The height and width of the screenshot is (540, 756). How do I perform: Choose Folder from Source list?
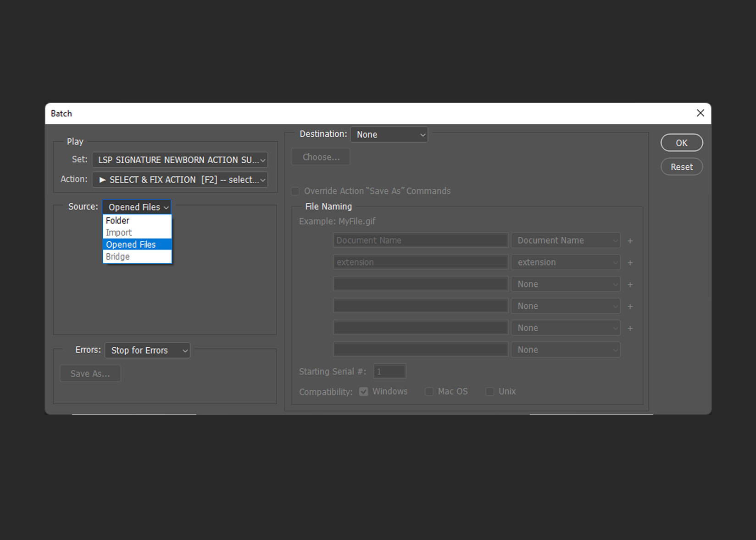point(137,221)
